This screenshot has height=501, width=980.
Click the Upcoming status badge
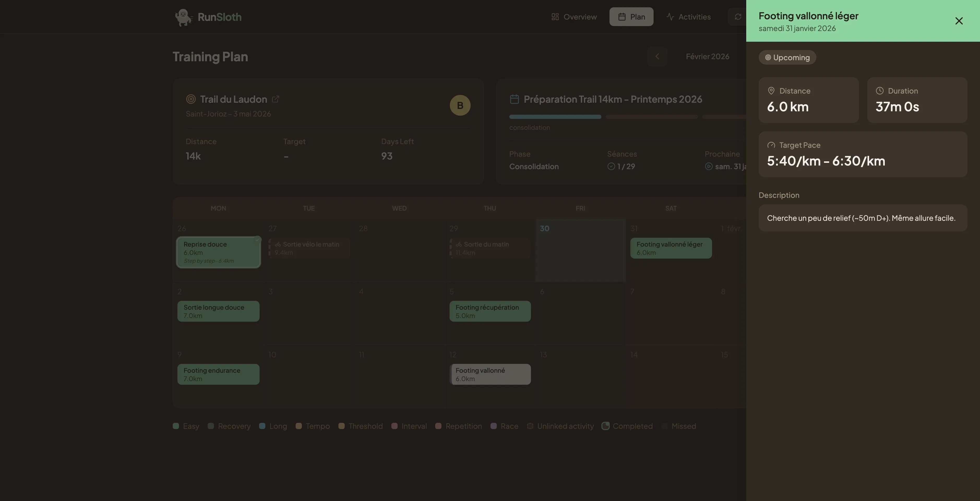[787, 57]
